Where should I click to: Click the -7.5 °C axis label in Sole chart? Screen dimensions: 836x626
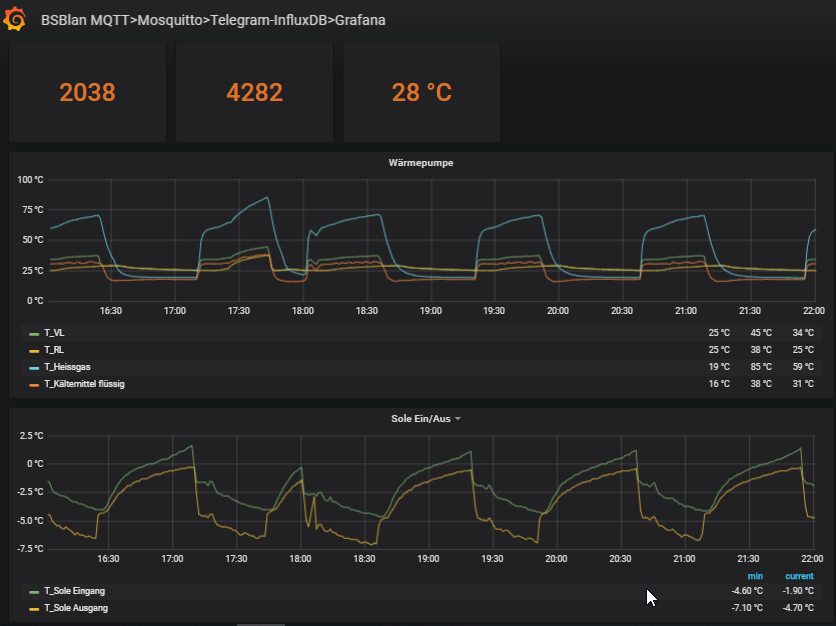pyautogui.click(x=31, y=549)
